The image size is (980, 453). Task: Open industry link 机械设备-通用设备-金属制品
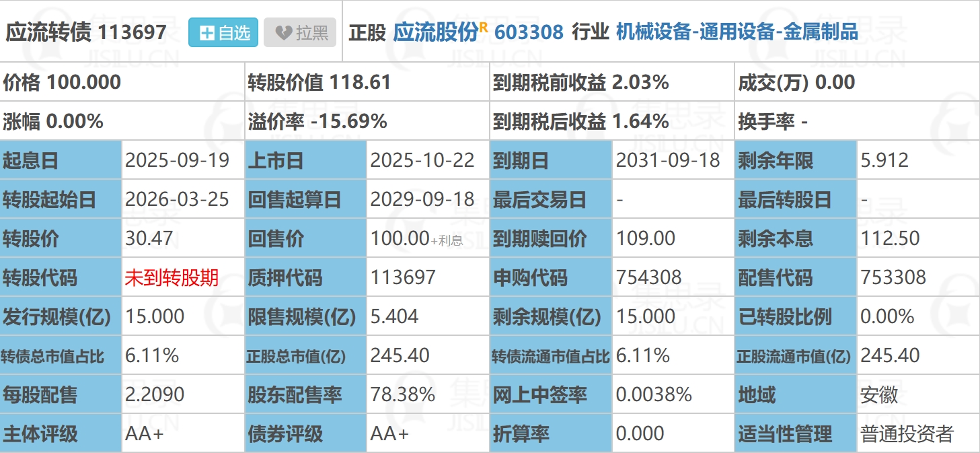737,32
